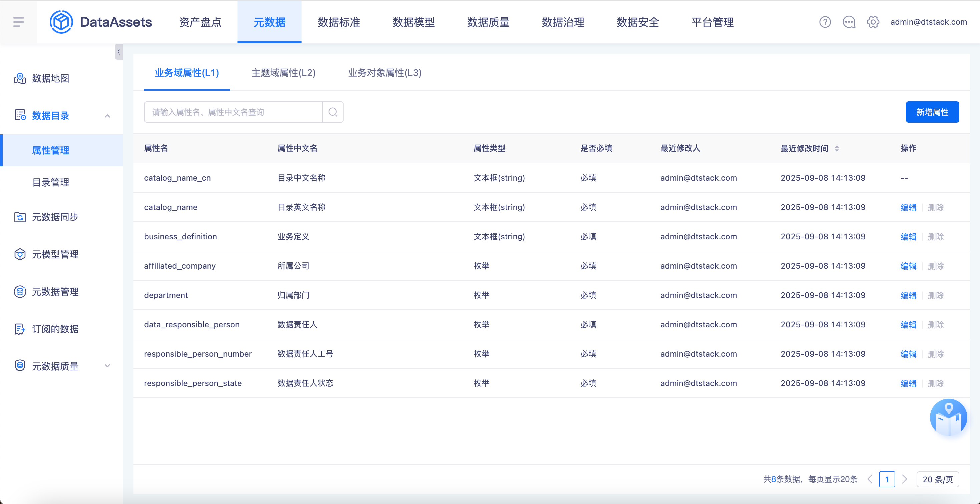Open 订阅的数据 in the sidebar
This screenshot has height=504, width=980.
click(55, 329)
